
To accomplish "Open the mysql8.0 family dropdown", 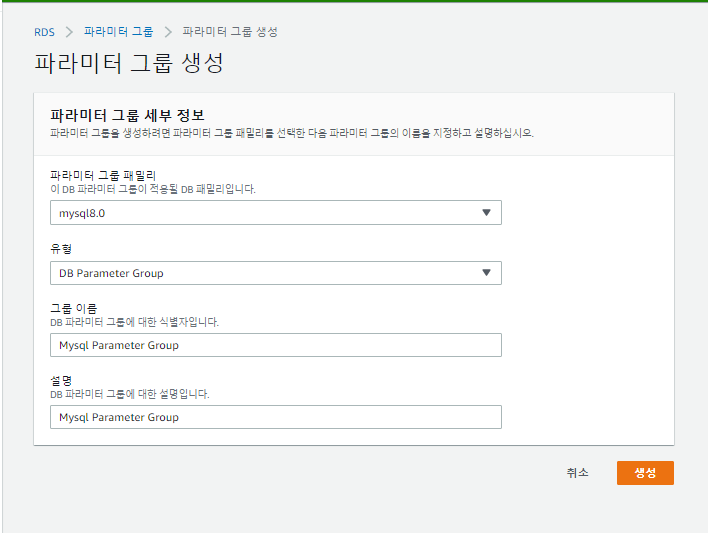I will pyautogui.click(x=275, y=213).
